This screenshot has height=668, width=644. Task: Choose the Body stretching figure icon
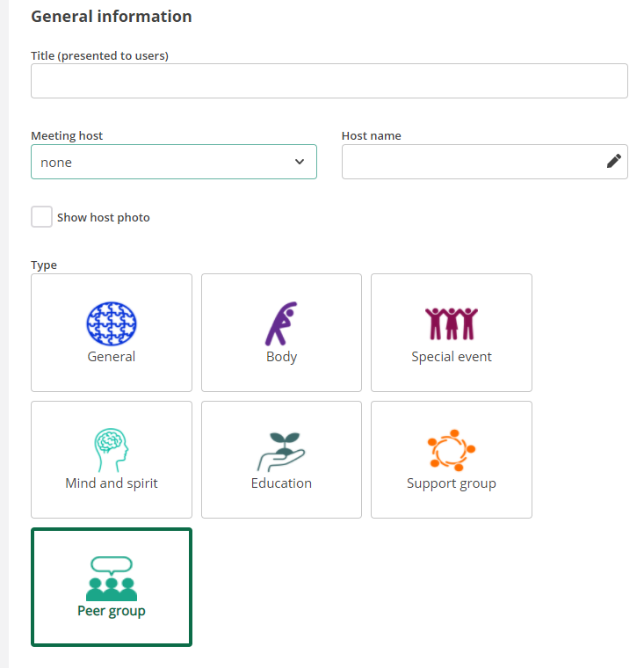click(x=281, y=323)
